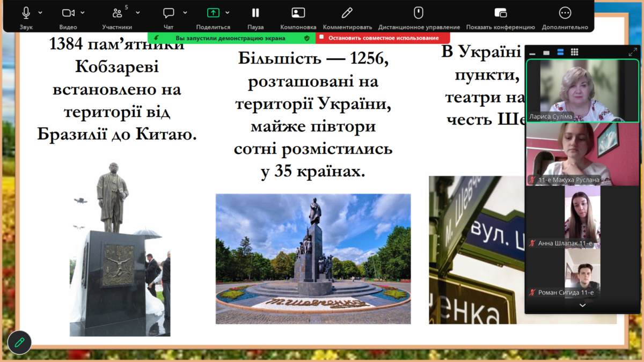Viewport: 644px width, 362px height.
Task: Expand audio options arrow next to Звук
Action: (40, 13)
